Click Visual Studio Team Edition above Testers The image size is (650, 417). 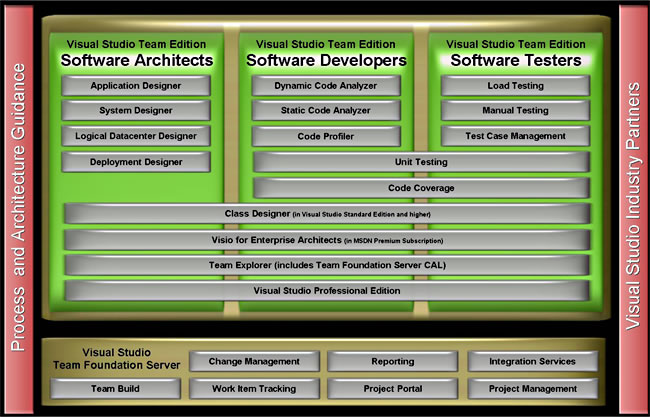point(516,44)
